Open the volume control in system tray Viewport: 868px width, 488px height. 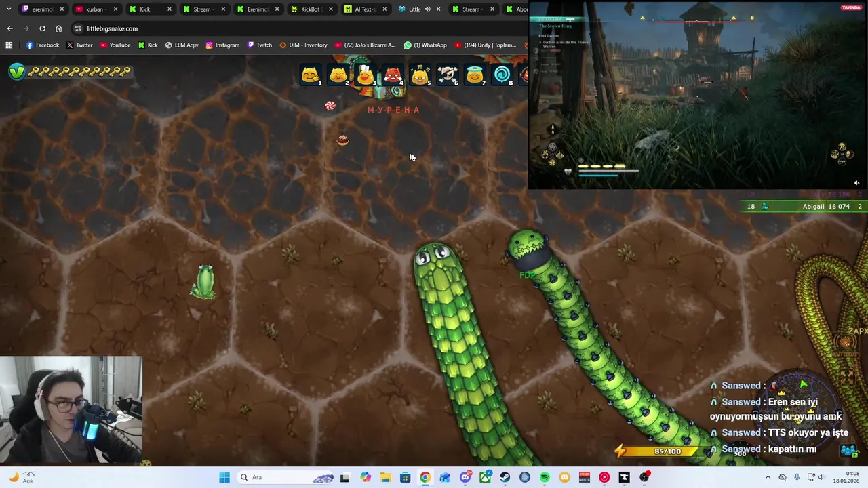point(823,477)
